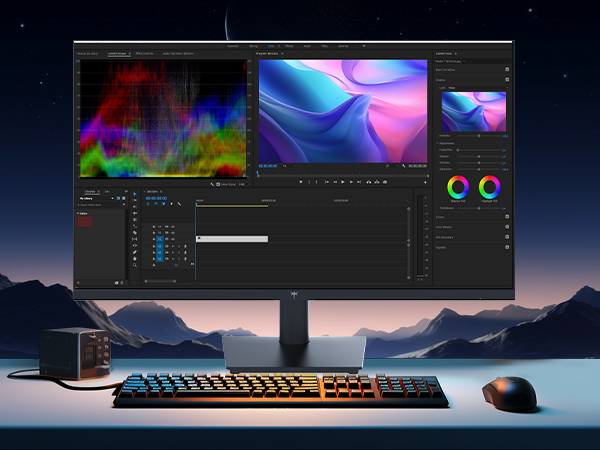Toggle the Color Wheels section checkbox

pos(507,227)
